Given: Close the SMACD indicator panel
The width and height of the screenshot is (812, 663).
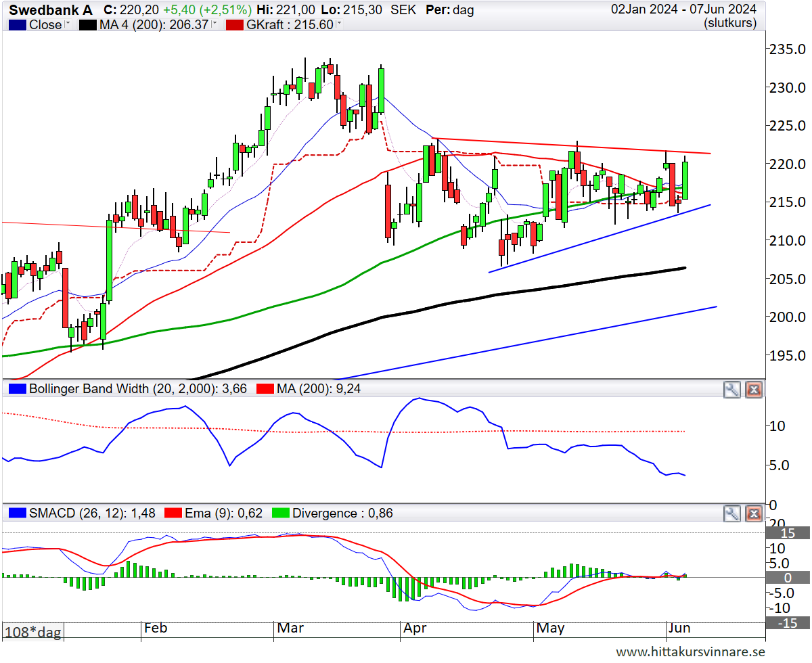Looking at the screenshot, I should [x=754, y=513].
